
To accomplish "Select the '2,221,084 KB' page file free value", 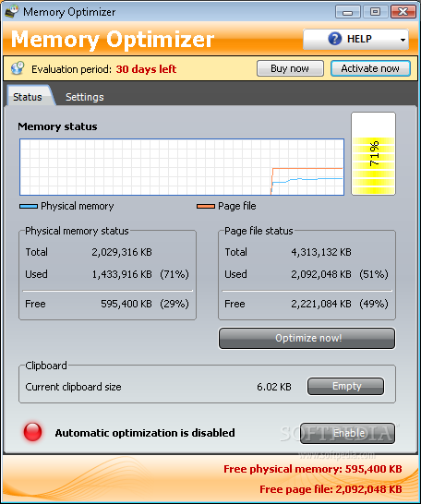I will (321, 304).
